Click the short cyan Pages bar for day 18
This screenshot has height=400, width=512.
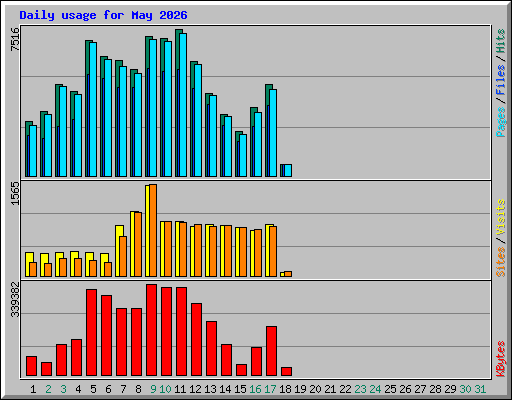288,170
